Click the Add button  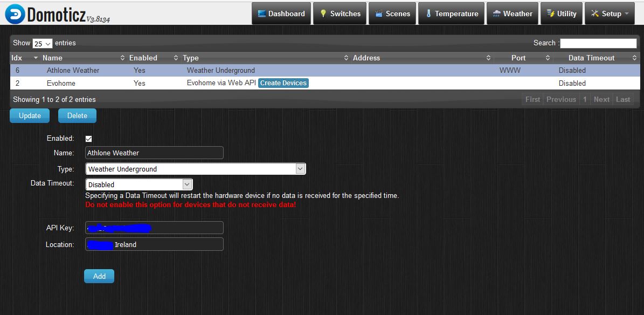(99, 276)
